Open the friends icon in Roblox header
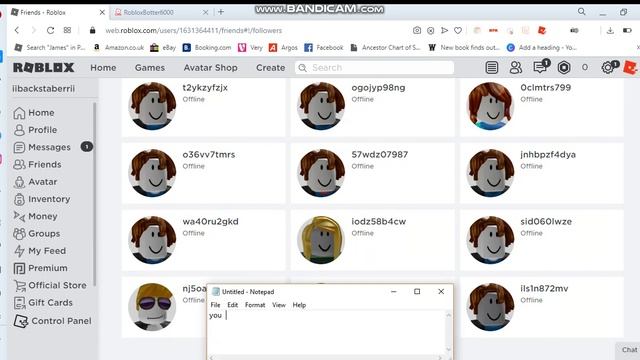Image resolution: width=640 pixels, height=360 pixels. 516,67
